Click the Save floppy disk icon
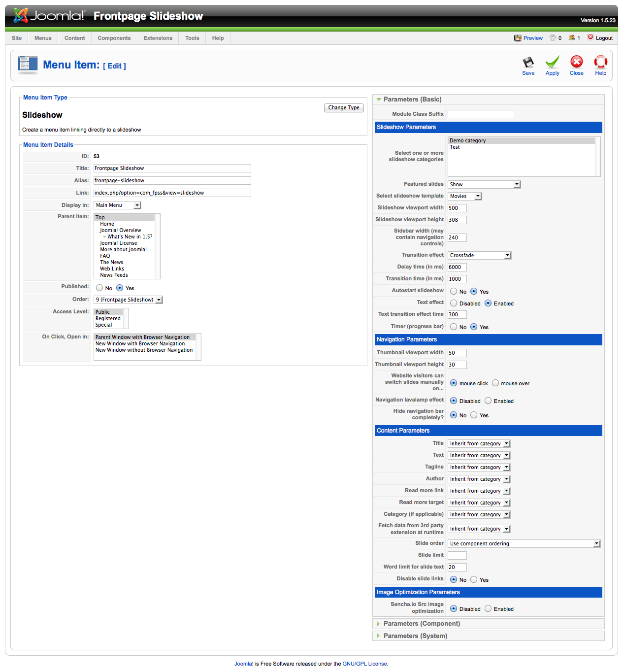This screenshot has height=672, width=623. pos(528,62)
